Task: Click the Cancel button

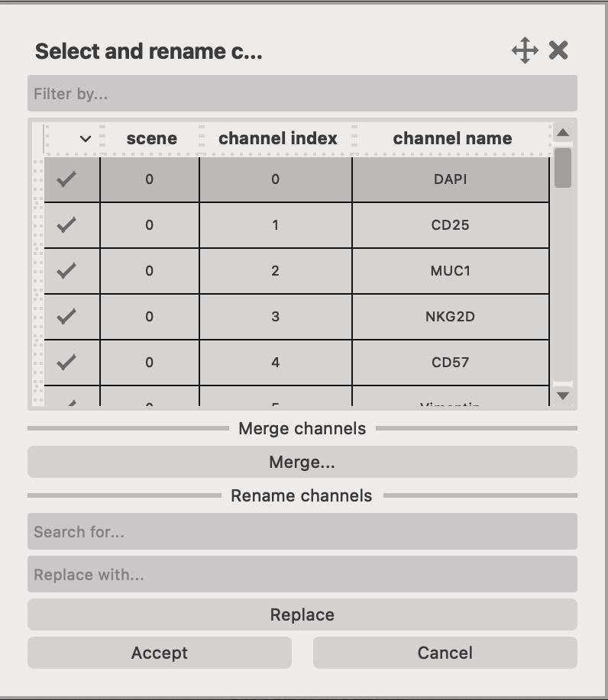Action: (445, 653)
